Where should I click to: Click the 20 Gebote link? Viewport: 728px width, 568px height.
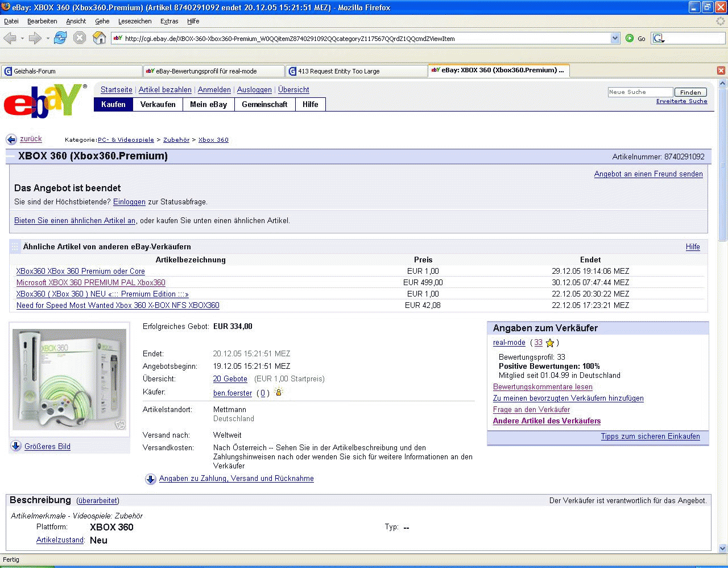coord(230,379)
